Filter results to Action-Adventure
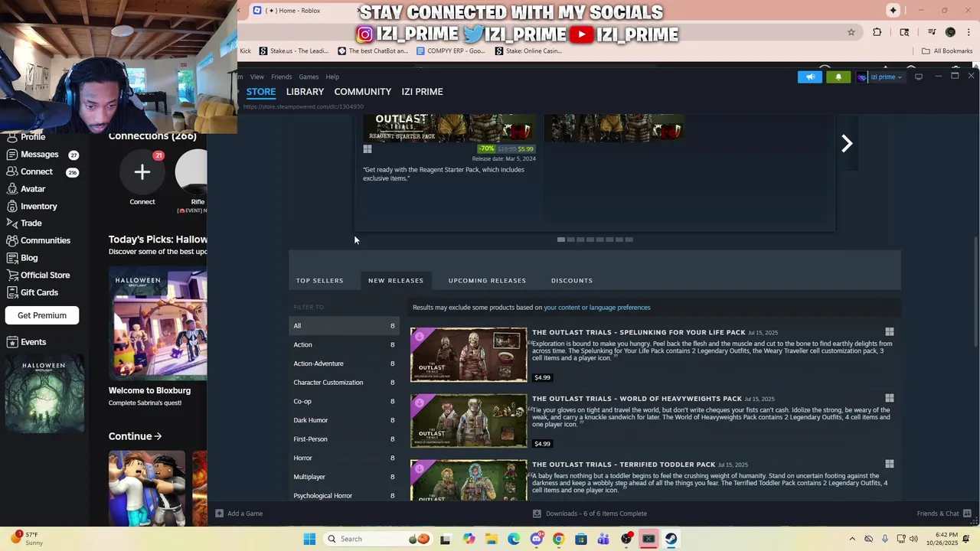Screen dimensions: 980x551 point(344,364)
